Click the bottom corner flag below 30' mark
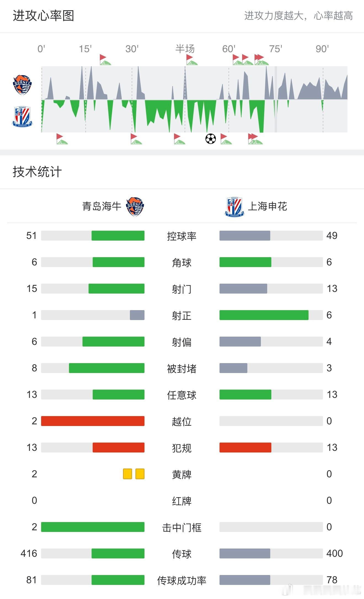The image size is (364, 599). pos(136,139)
